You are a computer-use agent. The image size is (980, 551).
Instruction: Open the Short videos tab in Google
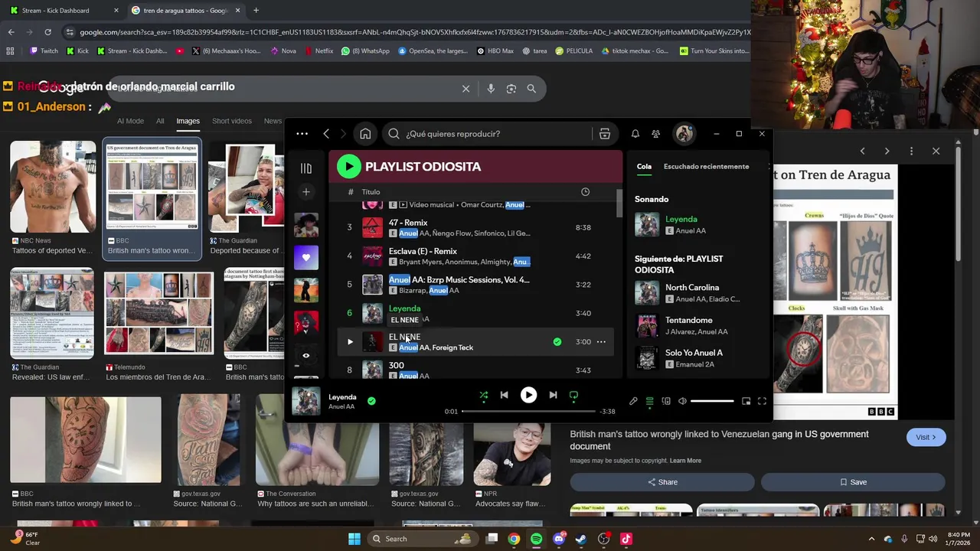(x=232, y=121)
